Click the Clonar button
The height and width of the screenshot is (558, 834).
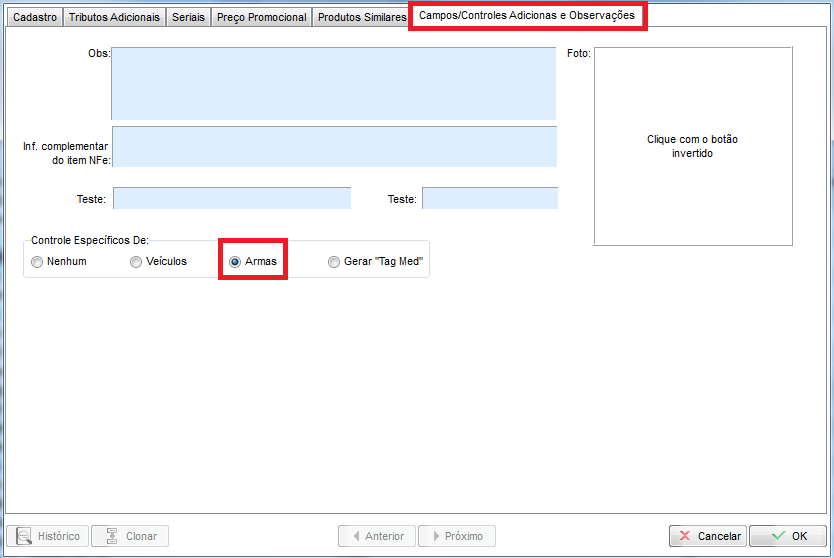pos(130,536)
